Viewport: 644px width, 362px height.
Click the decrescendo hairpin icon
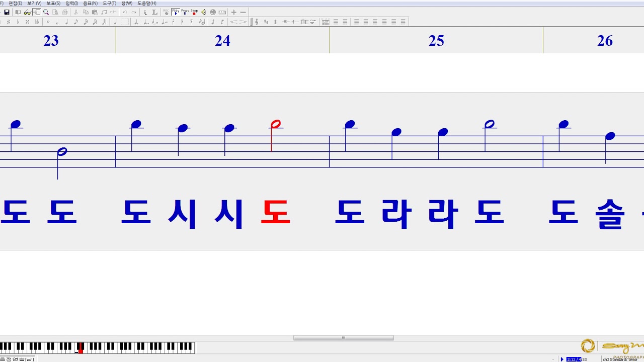click(244, 22)
